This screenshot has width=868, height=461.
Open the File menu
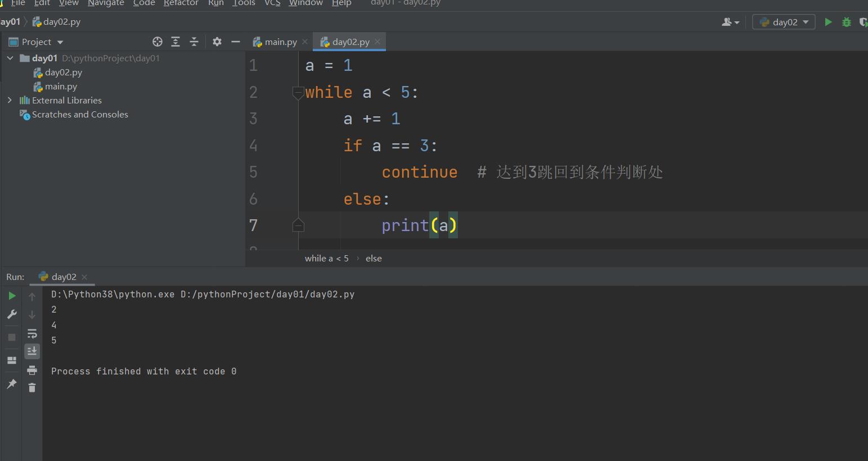pos(18,3)
